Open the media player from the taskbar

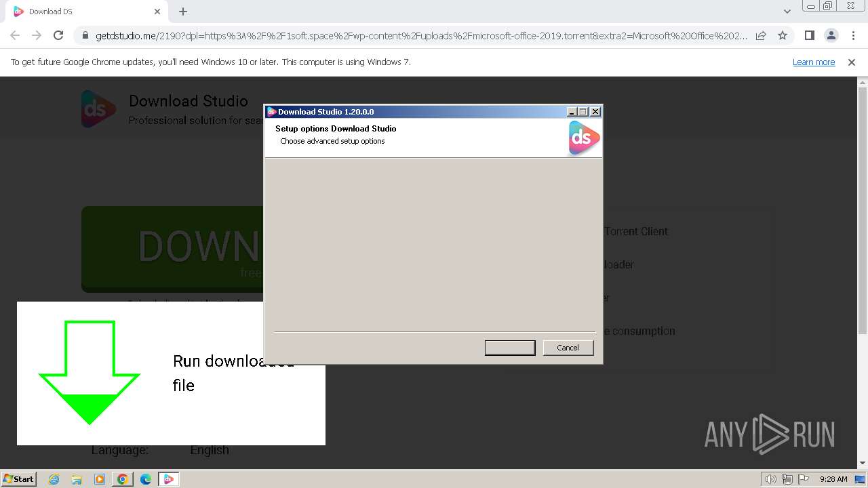point(100,479)
